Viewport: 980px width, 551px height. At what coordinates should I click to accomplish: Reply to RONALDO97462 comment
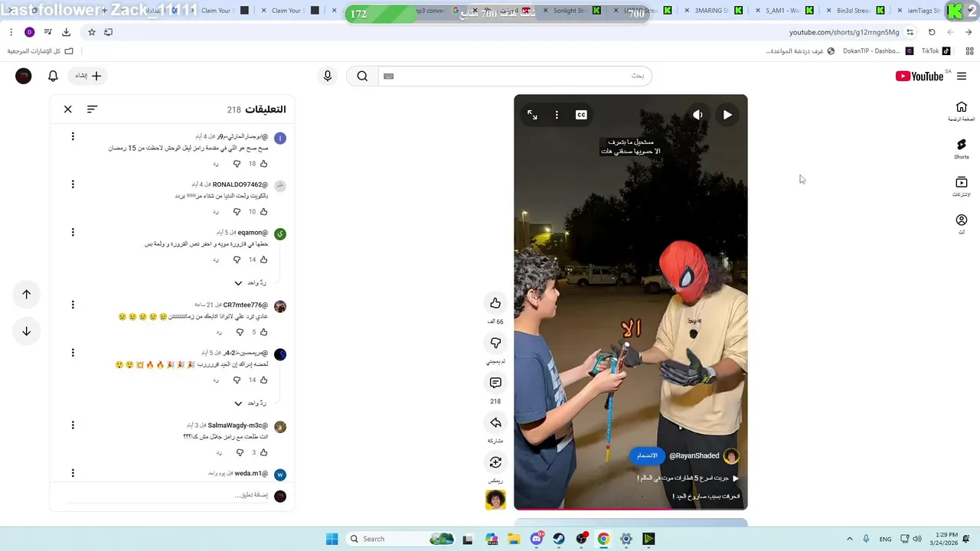(x=216, y=212)
